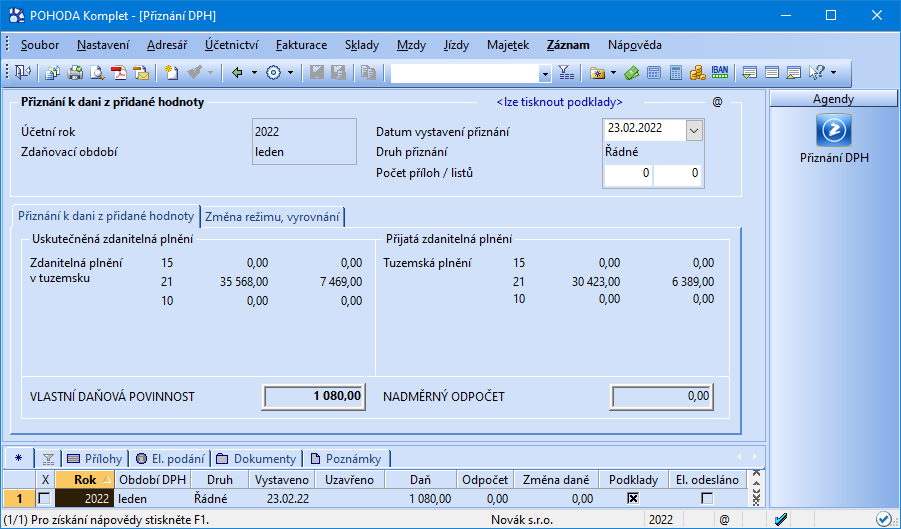Click the Změna daně column header

[556, 480]
